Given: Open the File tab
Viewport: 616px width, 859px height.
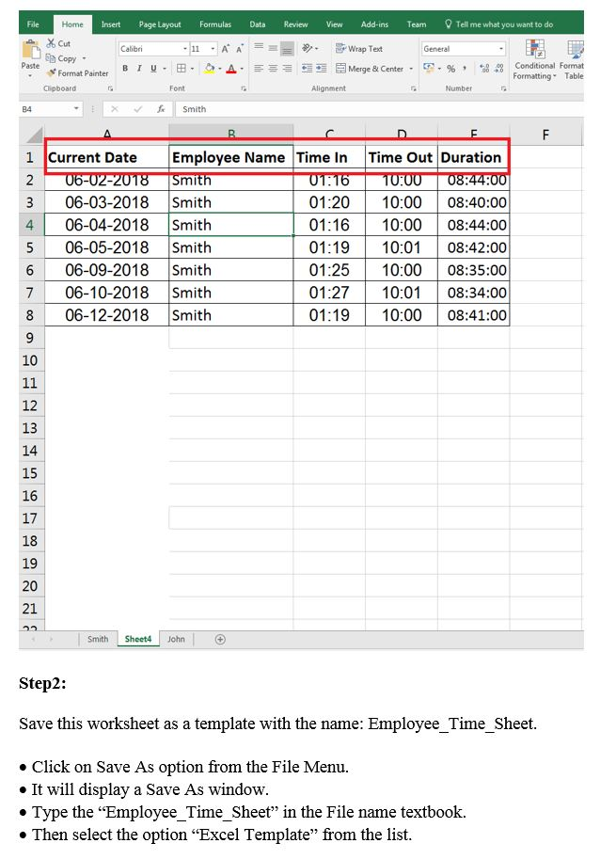Looking at the screenshot, I should [x=34, y=24].
